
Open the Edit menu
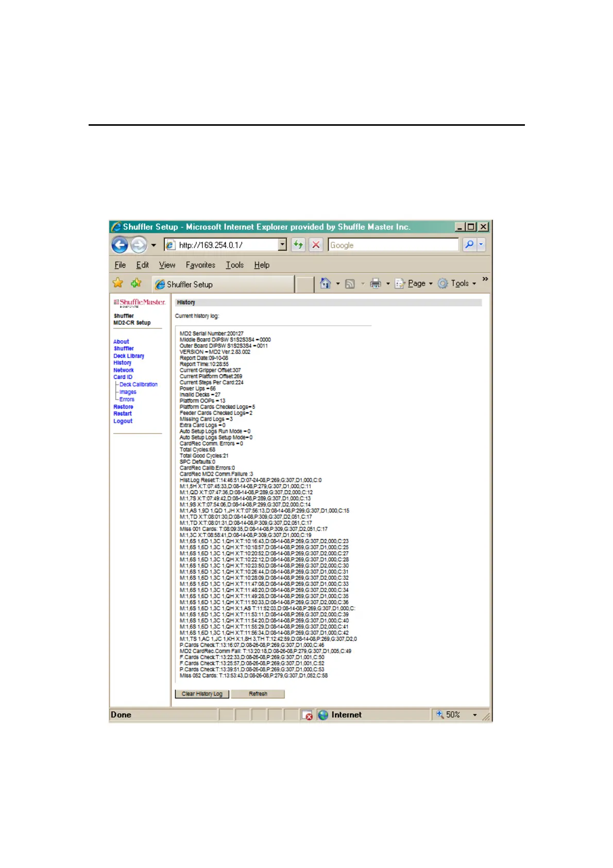tap(143, 265)
